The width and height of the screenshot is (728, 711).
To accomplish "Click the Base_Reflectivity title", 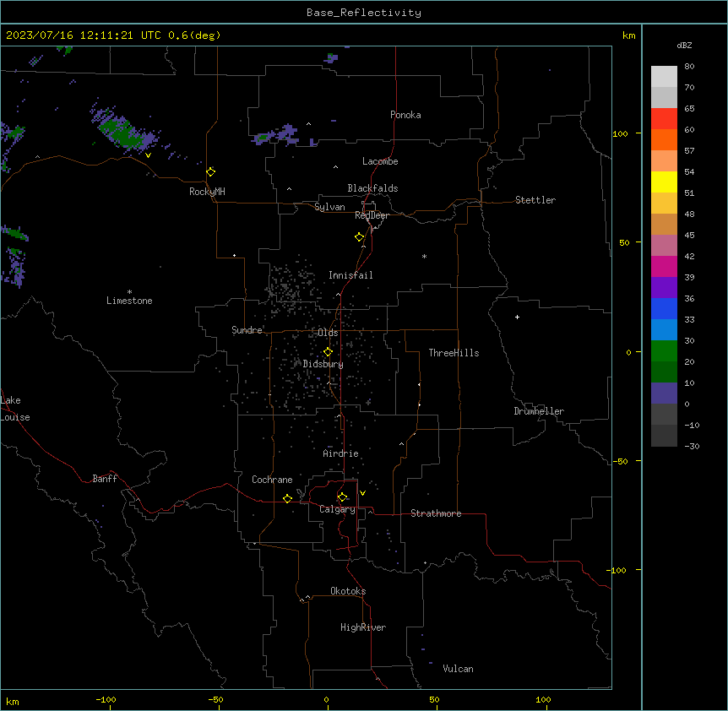I will pos(364,13).
